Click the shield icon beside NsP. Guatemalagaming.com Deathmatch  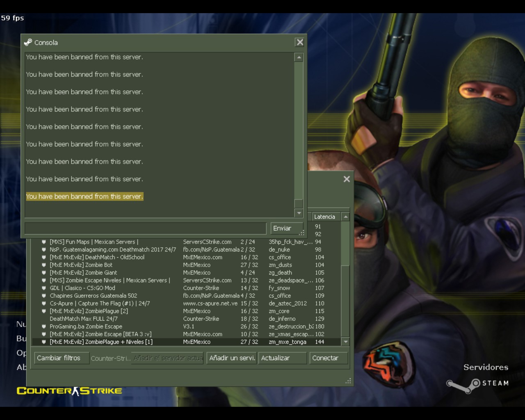43,249
